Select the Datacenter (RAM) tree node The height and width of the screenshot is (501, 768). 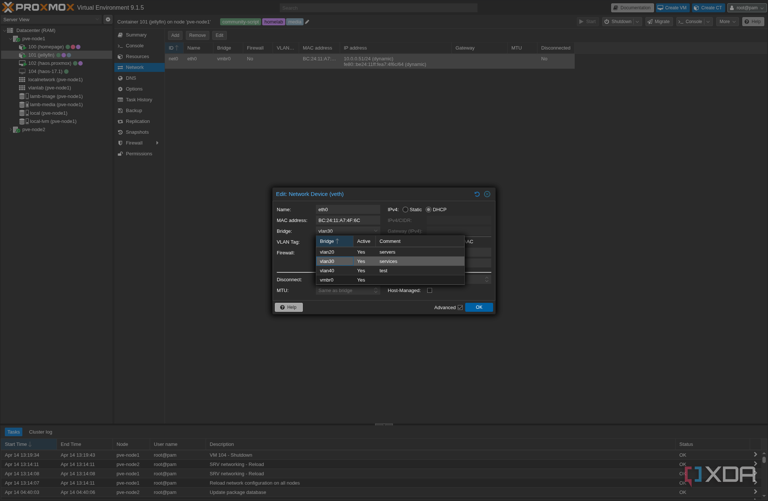(36, 30)
